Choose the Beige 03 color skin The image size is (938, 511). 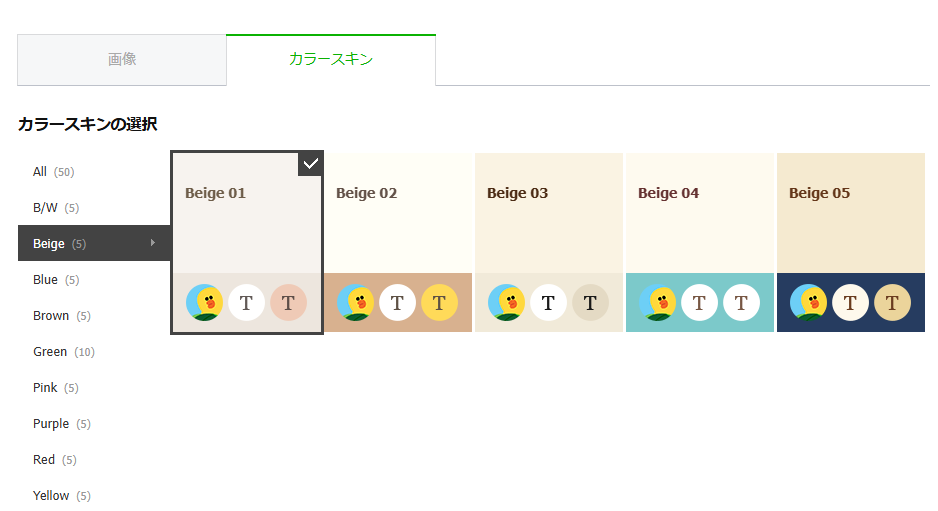click(549, 242)
